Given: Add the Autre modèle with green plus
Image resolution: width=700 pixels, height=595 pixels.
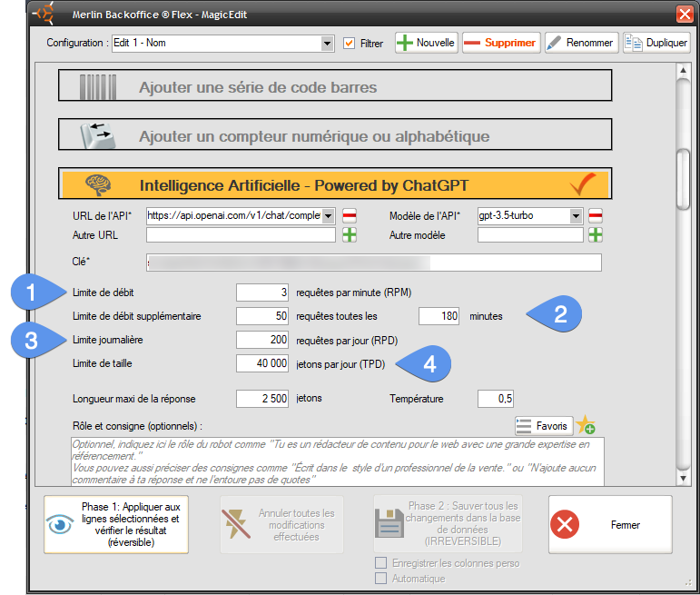Looking at the screenshot, I should (x=595, y=235).
